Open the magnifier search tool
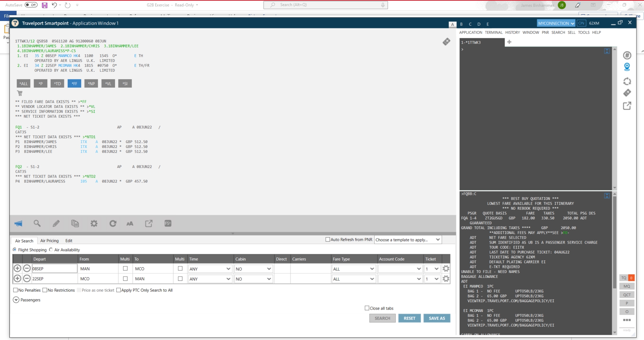This screenshot has height=340, width=644. coord(37,223)
